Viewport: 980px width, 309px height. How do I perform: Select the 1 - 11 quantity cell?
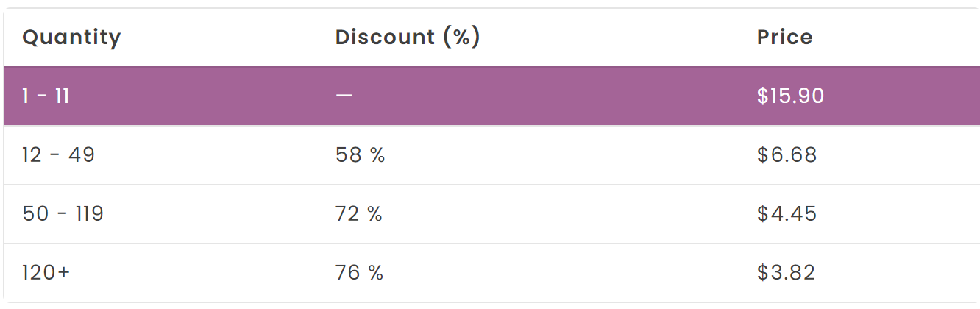click(x=46, y=96)
